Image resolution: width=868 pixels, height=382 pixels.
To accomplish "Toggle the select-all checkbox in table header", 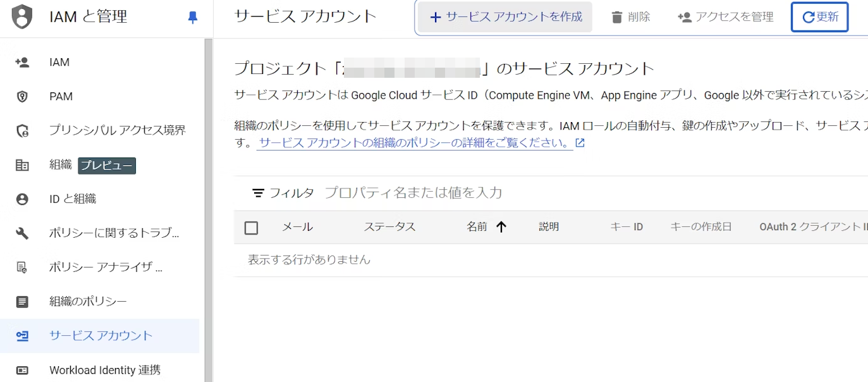I will point(251,228).
